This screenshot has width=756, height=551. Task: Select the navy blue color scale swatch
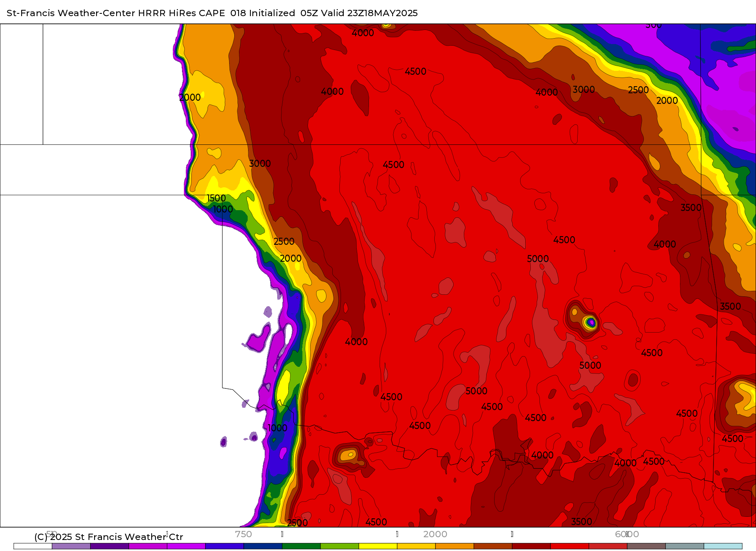coord(263,546)
